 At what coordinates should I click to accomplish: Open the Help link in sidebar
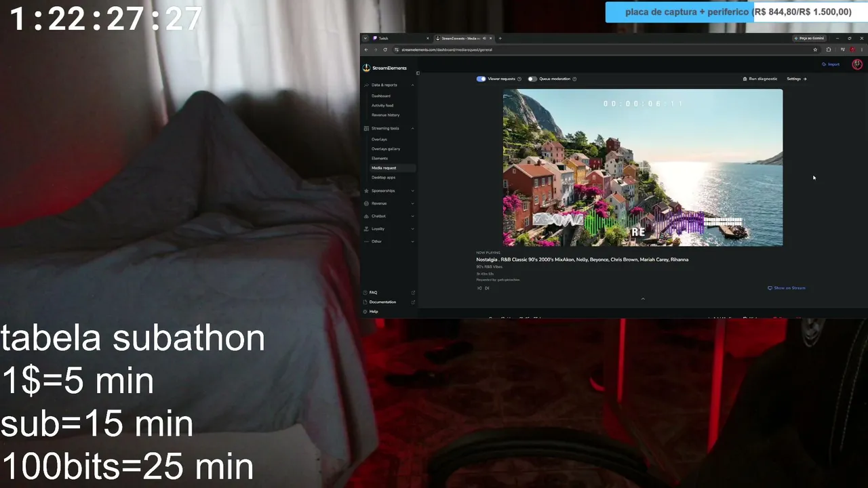point(374,312)
